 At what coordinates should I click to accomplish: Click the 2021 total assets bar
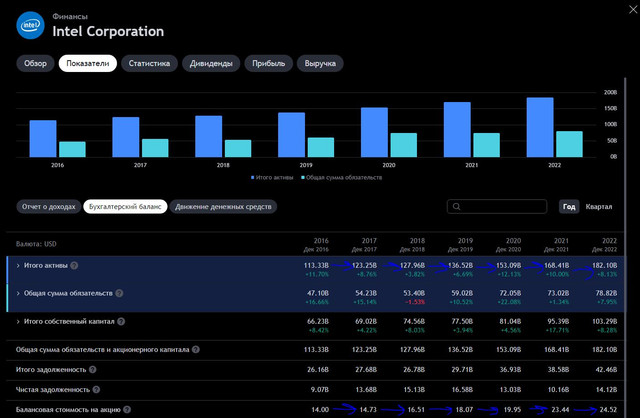(457, 130)
